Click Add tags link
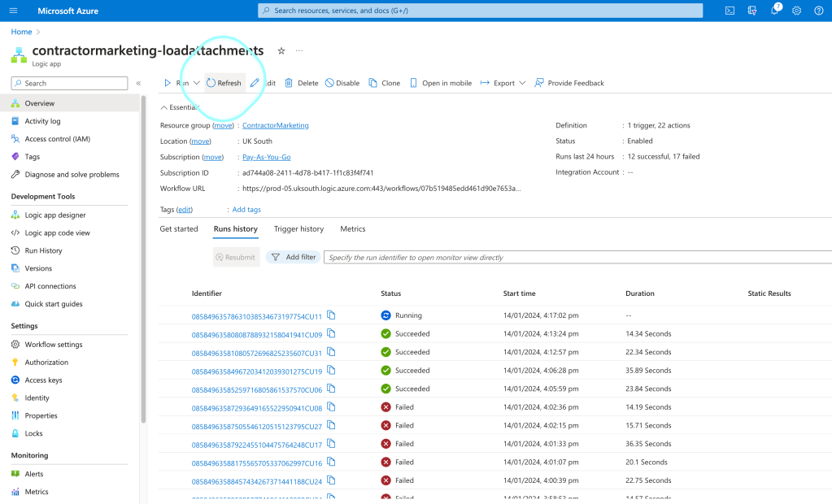The image size is (832, 504). click(246, 210)
